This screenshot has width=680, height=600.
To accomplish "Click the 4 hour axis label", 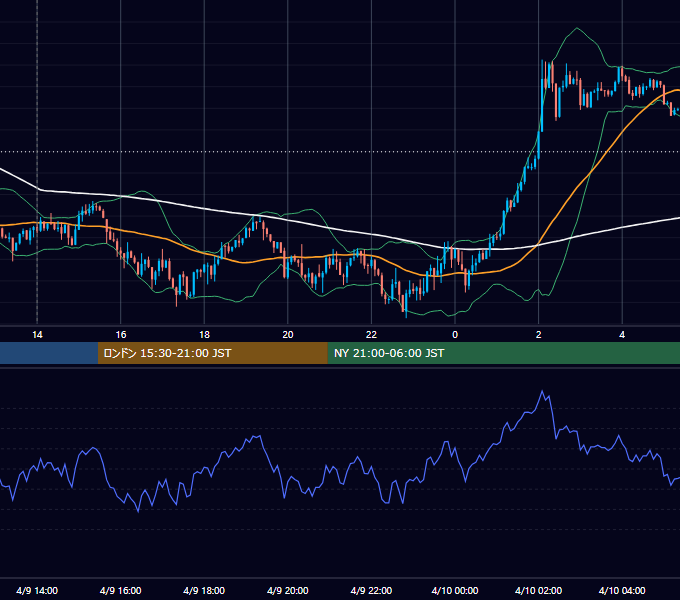I will (x=622, y=335).
